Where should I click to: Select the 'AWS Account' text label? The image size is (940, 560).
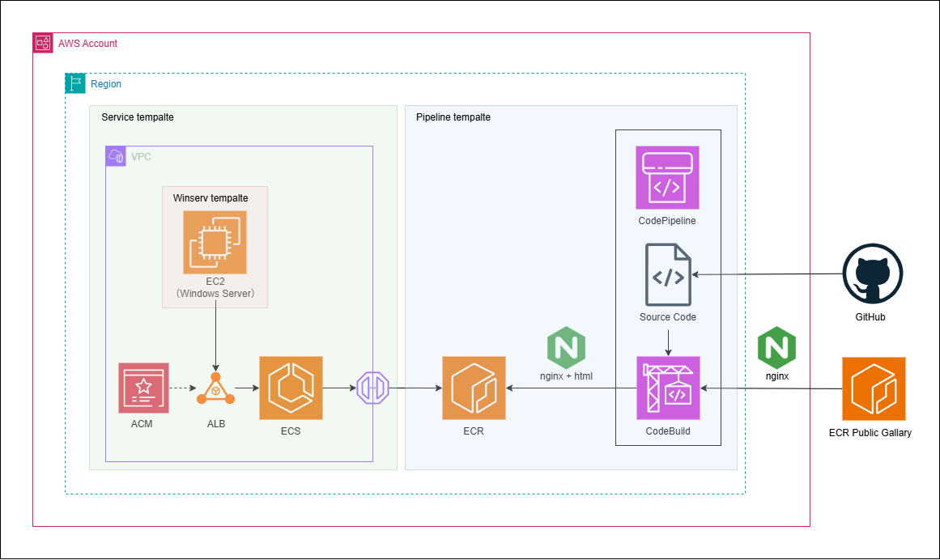point(88,43)
